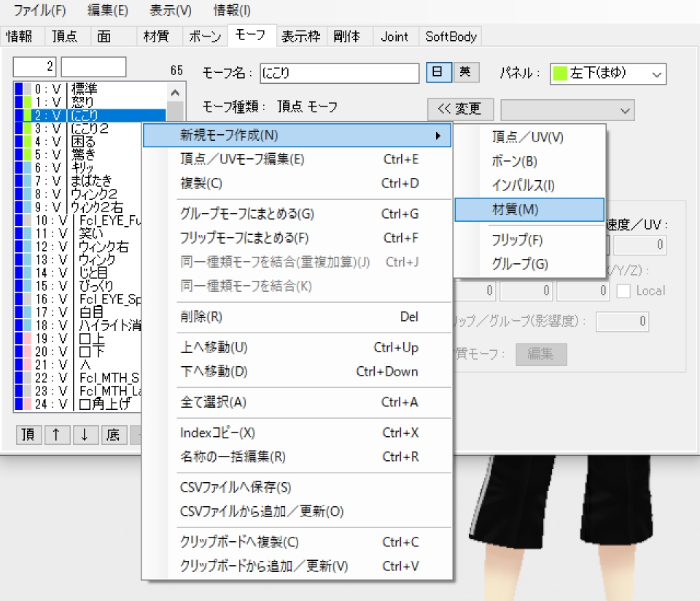This screenshot has width=700, height=601.
Task: Open the パネル dropdown showing 左下(まゆ)
Action: pos(608,74)
